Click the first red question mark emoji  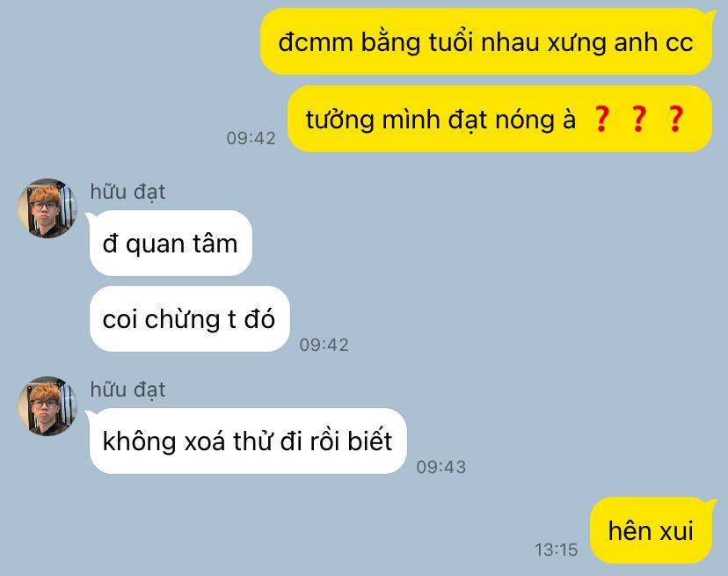click(601, 120)
